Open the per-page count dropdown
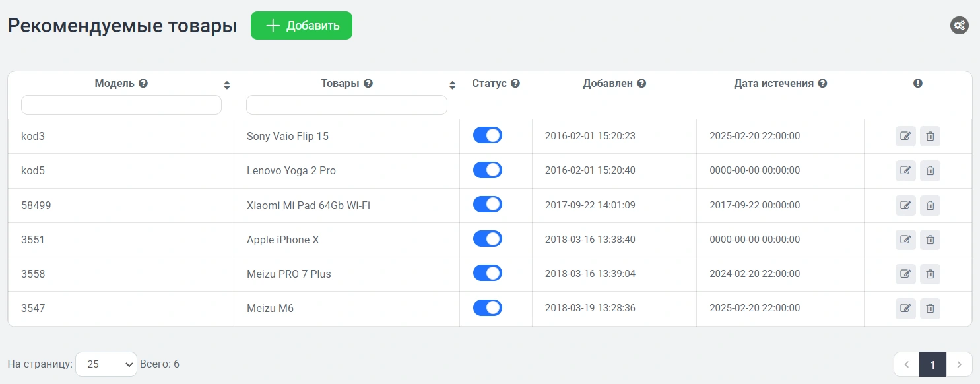This screenshot has width=980, height=384. coord(106,364)
